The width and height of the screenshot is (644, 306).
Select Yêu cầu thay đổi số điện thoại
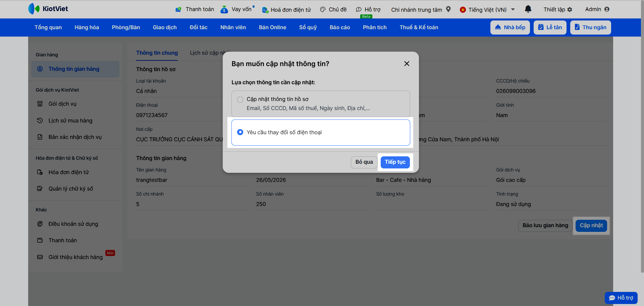click(x=240, y=132)
